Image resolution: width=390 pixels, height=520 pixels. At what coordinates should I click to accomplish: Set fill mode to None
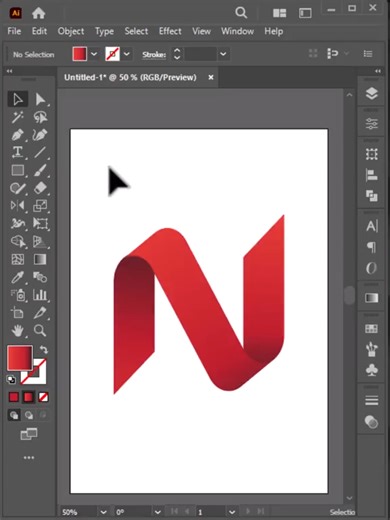43,397
